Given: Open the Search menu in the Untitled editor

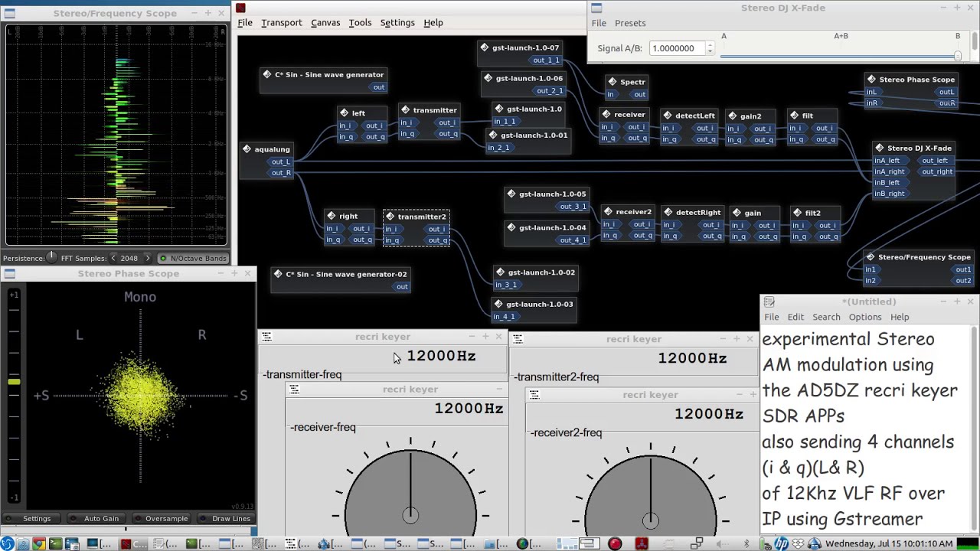Looking at the screenshot, I should [826, 317].
